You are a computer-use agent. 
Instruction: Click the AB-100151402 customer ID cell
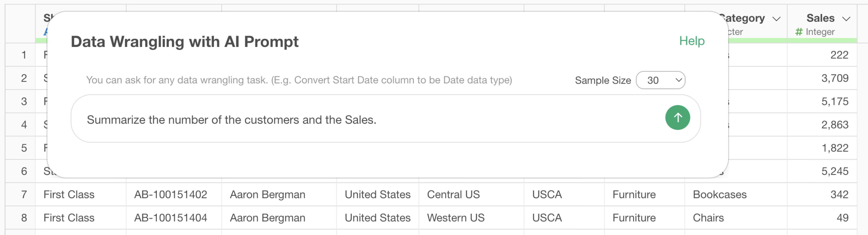170,194
